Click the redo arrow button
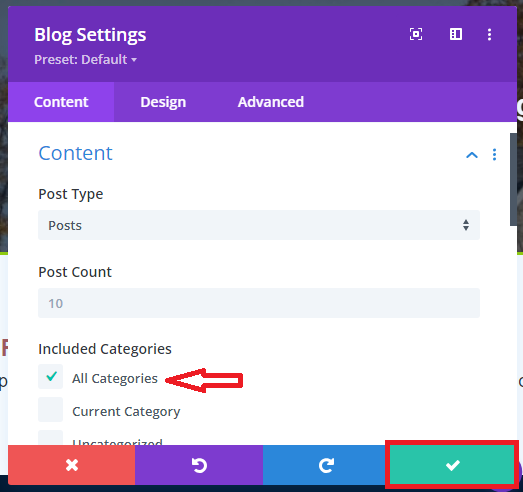 coord(326,465)
